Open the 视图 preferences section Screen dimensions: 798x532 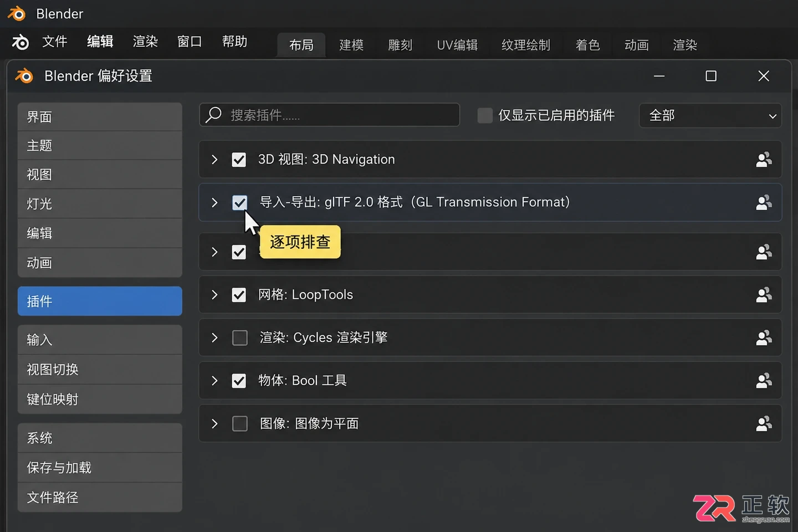[100, 175]
